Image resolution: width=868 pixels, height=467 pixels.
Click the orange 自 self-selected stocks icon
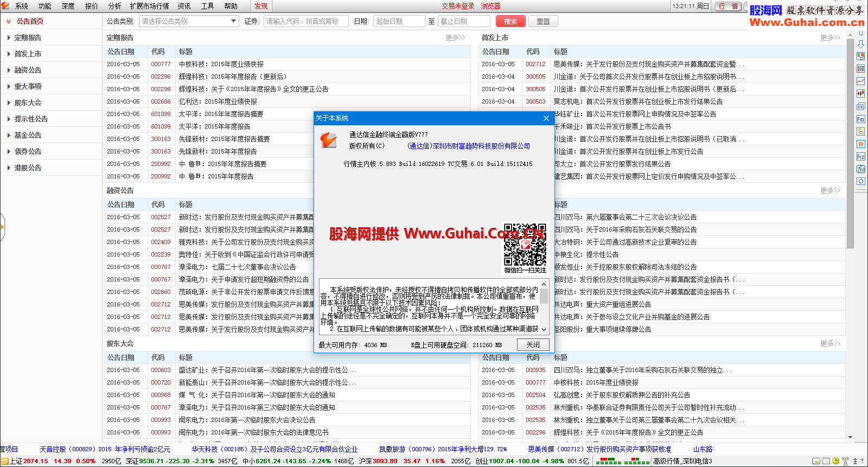coord(861,144)
